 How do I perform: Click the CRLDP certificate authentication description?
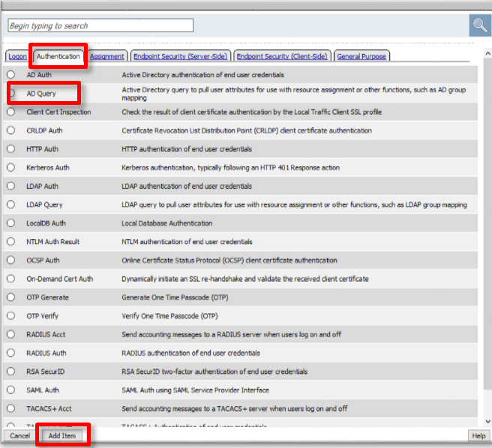coord(247,130)
